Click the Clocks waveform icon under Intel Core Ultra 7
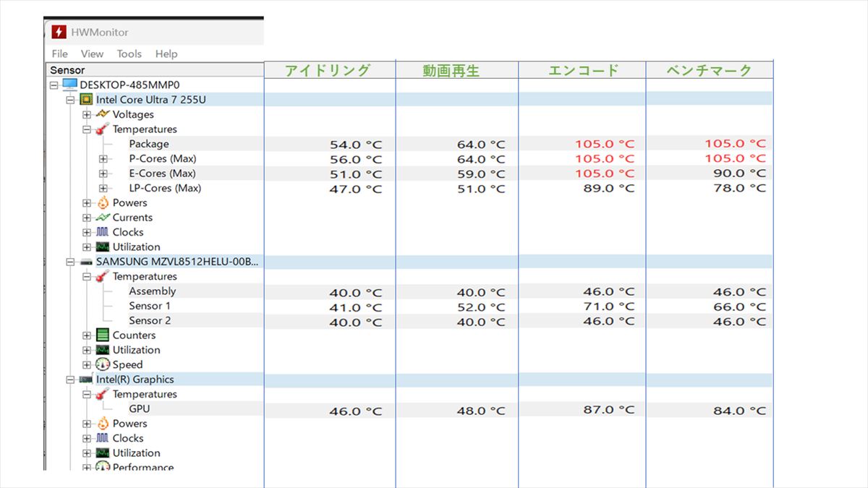Screen dimensions: 868x488 (x=102, y=232)
